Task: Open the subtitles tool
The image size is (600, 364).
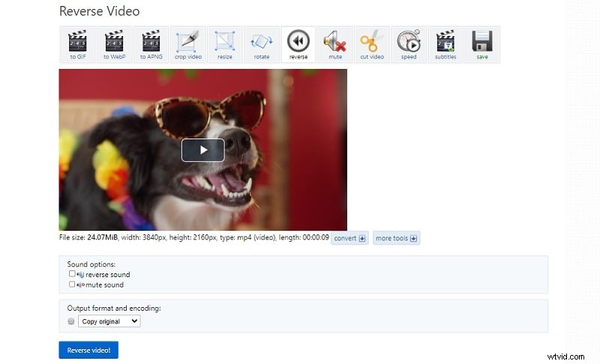Action: click(x=445, y=44)
